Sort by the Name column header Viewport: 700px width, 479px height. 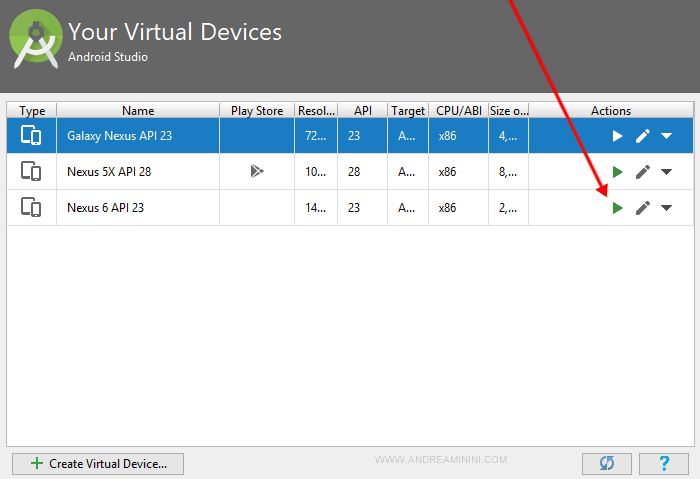(138, 110)
